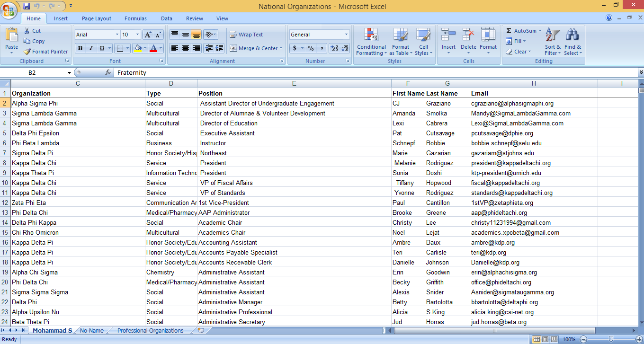Toggle Italic formatting

[x=91, y=48]
